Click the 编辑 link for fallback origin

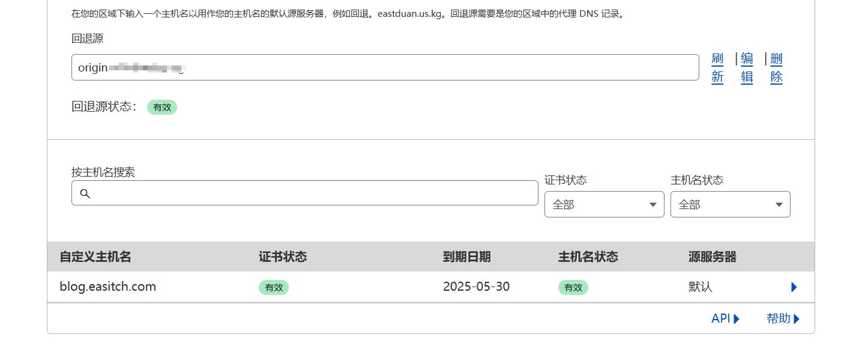point(747,68)
